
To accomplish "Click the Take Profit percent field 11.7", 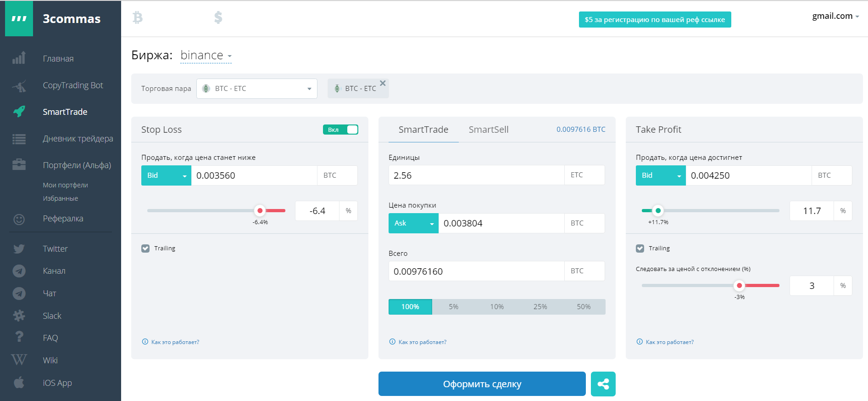I will pos(812,211).
